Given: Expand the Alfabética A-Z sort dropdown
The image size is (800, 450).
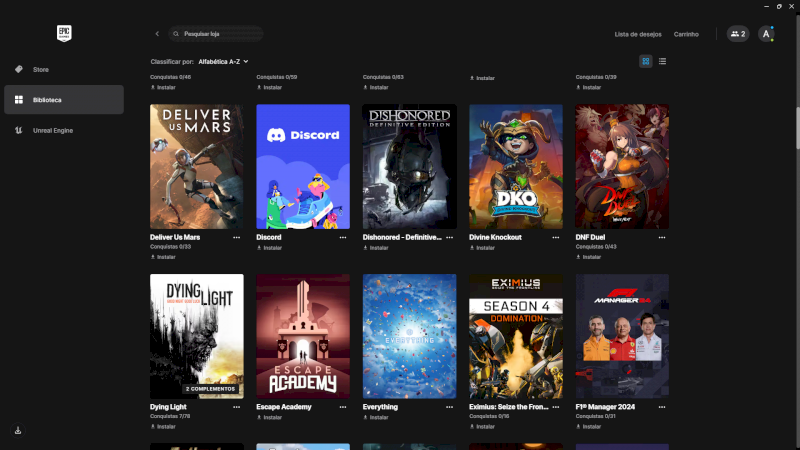Looking at the screenshot, I should tap(223, 61).
